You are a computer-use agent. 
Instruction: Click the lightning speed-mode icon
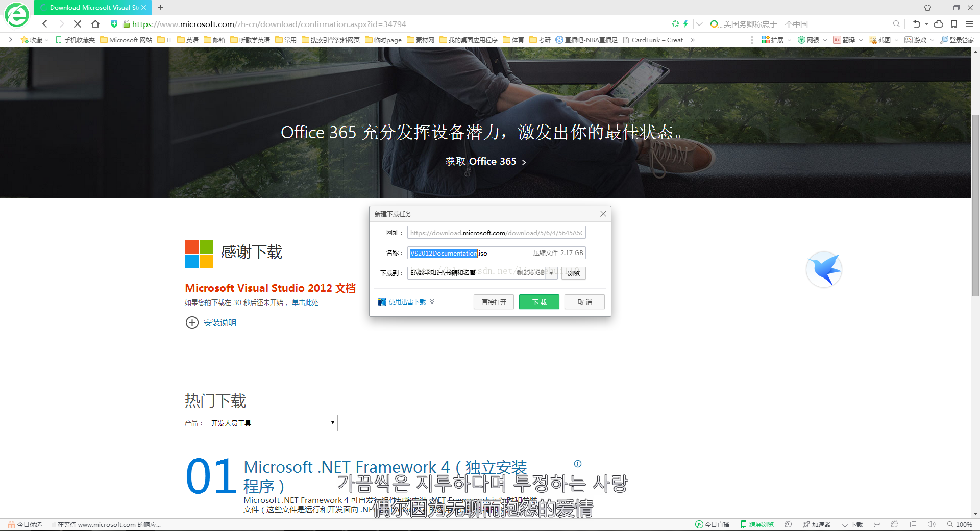point(685,24)
